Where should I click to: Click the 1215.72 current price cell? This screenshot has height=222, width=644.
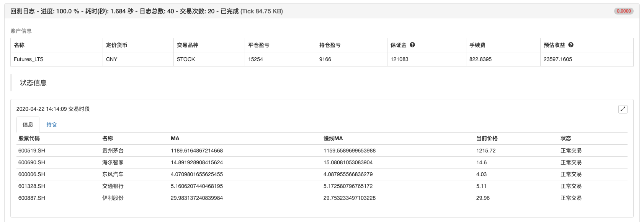[x=486, y=151]
